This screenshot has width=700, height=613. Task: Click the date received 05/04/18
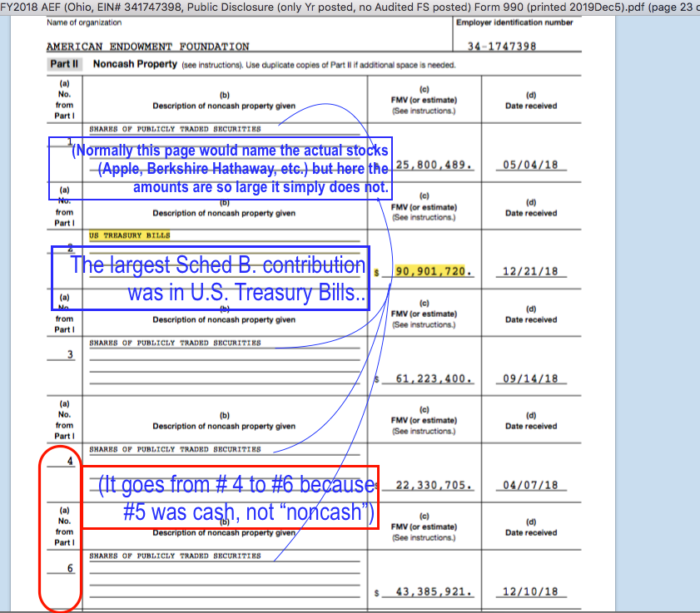(530, 166)
